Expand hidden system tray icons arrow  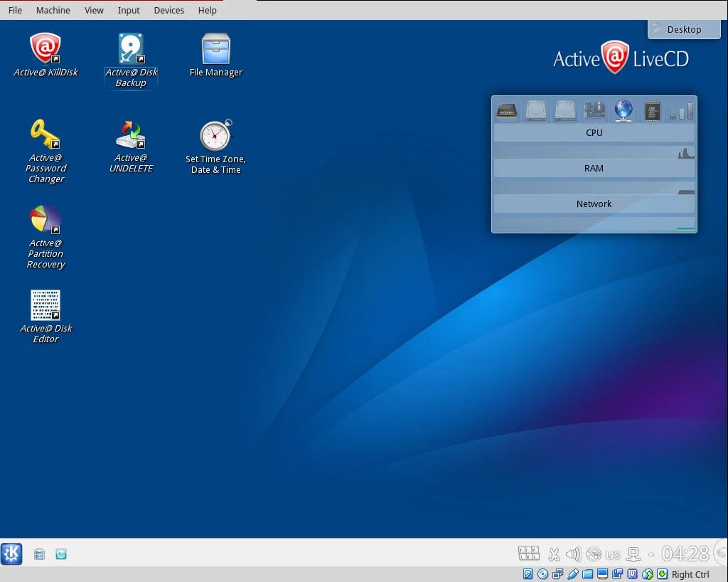pos(651,554)
